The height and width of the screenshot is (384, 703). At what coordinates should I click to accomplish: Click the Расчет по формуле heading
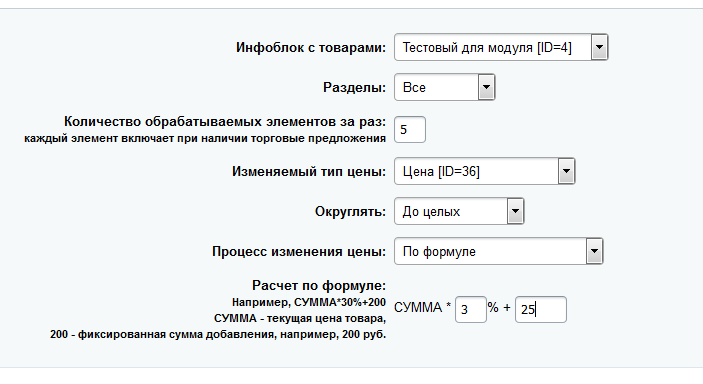pyautogui.click(x=319, y=286)
